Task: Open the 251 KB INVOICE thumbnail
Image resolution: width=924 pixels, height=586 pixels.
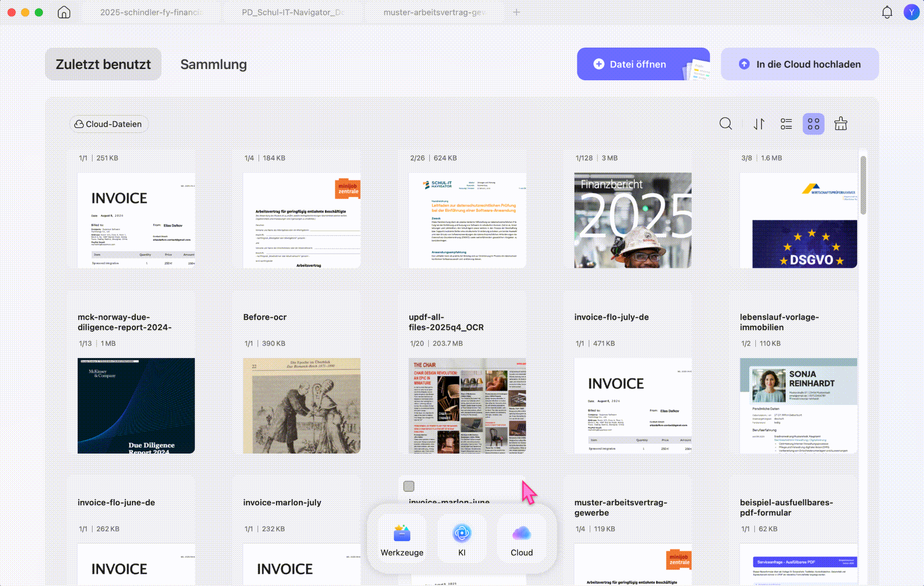Action: tap(136, 220)
